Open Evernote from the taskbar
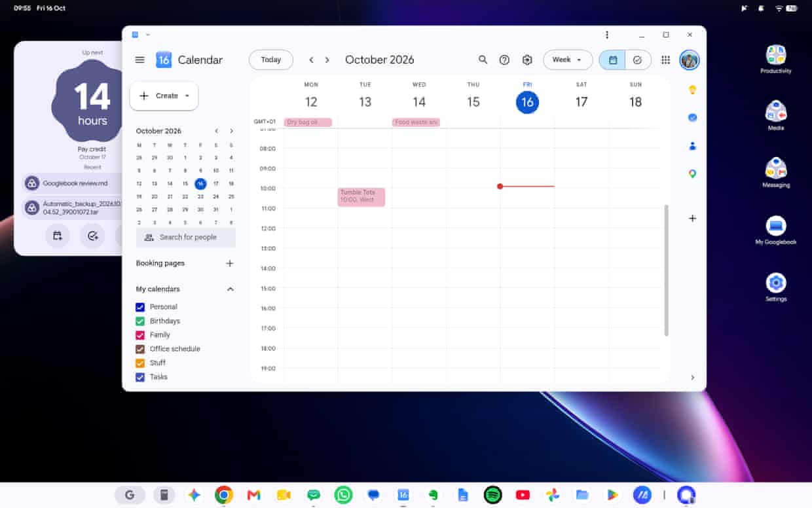This screenshot has height=508, width=812. coord(433,495)
